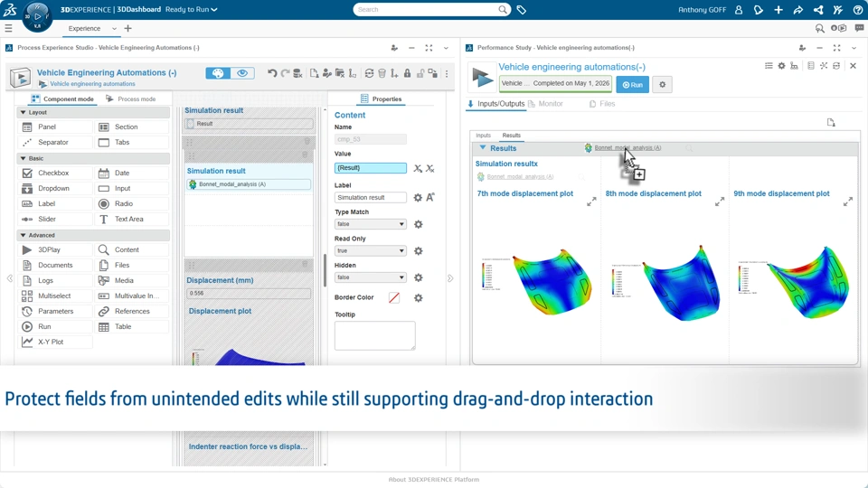Viewport: 868px width, 488px height.
Task: Switch to the Inputs sub-tab
Action: click(483, 135)
